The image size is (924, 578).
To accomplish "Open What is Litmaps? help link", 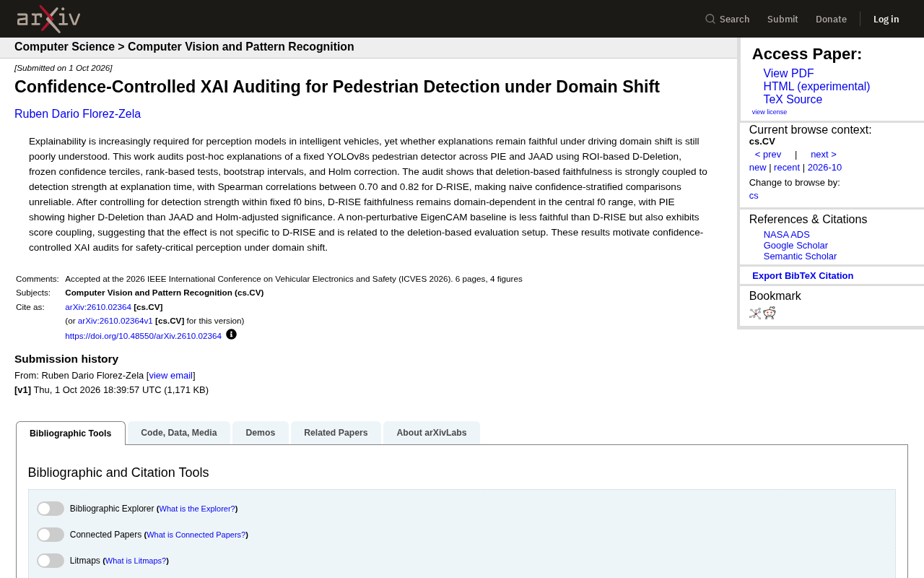I will [x=136, y=561].
